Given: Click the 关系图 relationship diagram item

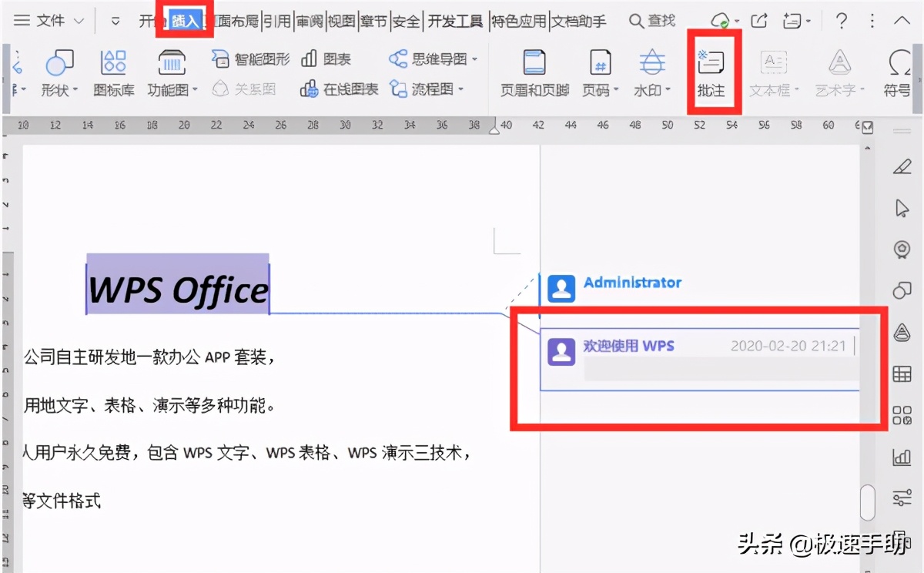Looking at the screenshot, I should click(x=244, y=89).
